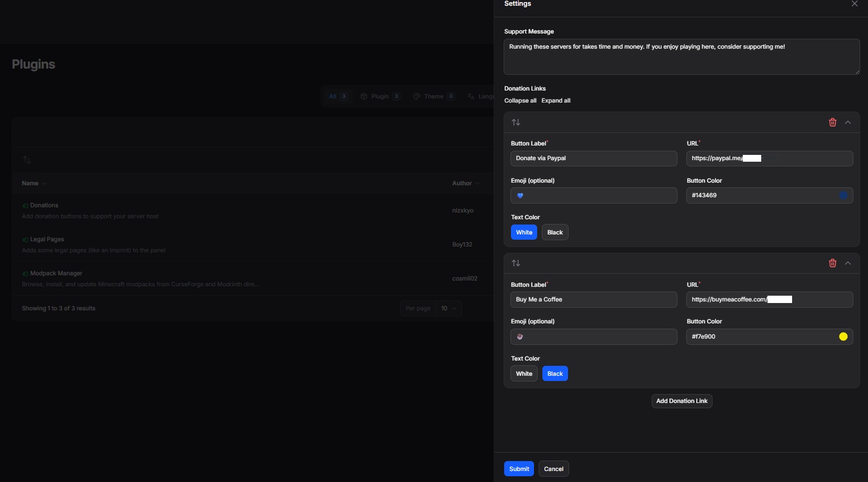Click reorder arrows on Paypal link card
The width and height of the screenshot is (868, 482).
516,122
